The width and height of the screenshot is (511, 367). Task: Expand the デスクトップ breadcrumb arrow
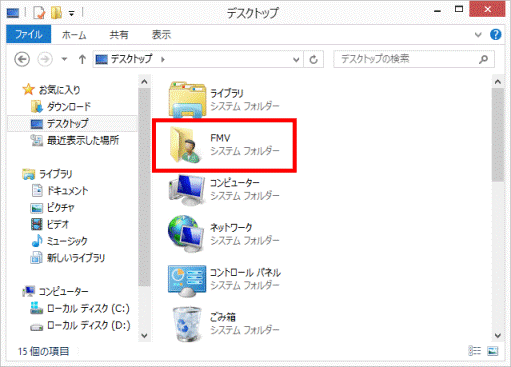(x=163, y=60)
